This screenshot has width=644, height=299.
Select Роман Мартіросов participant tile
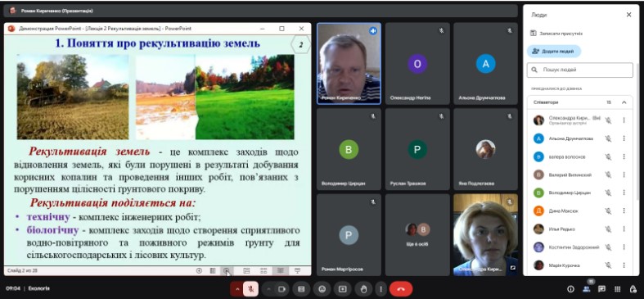349,234
